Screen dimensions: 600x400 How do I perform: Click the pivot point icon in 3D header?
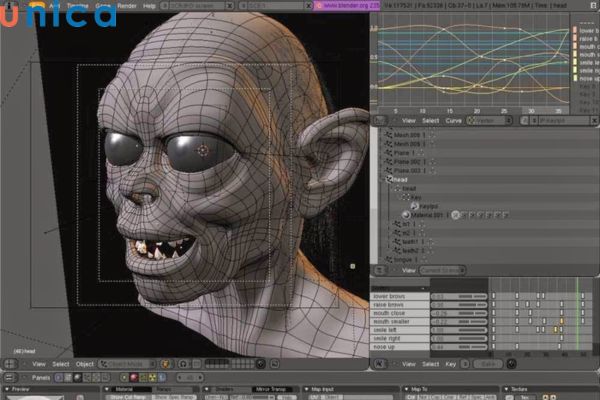point(183,364)
